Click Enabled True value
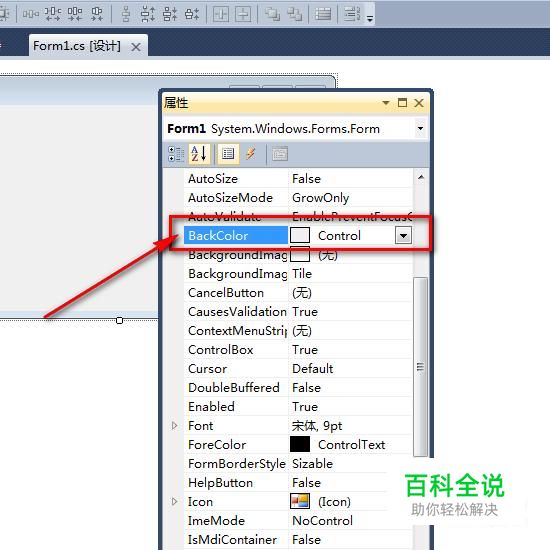The width and height of the screenshot is (550, 550). point(305,407)
